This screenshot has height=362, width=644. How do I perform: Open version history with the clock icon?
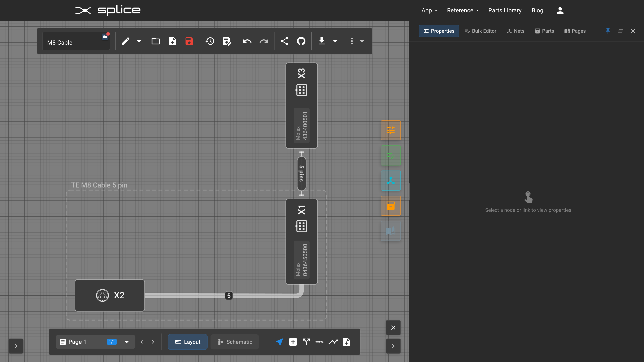[x=210, y=41]
